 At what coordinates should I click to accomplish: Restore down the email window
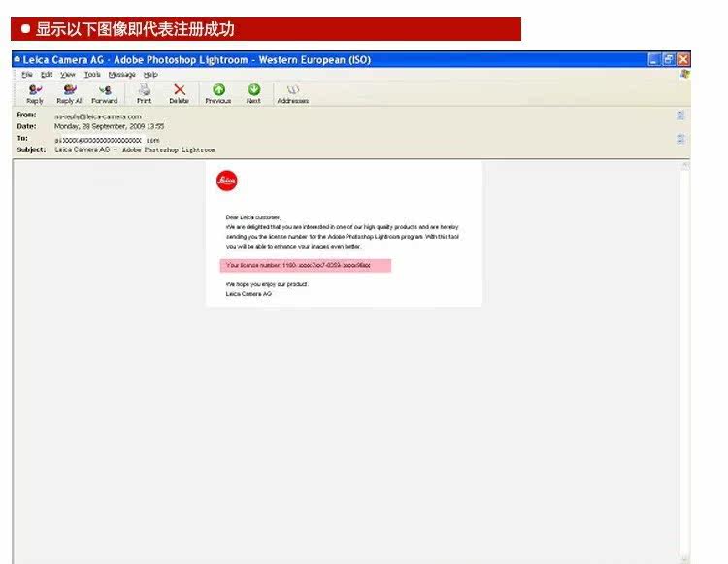click(669, 59)
